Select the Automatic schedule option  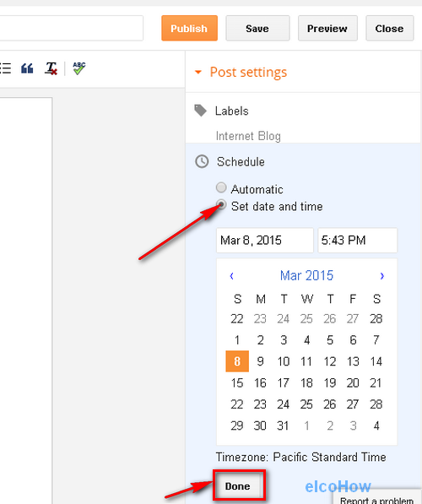click(221, 187)
